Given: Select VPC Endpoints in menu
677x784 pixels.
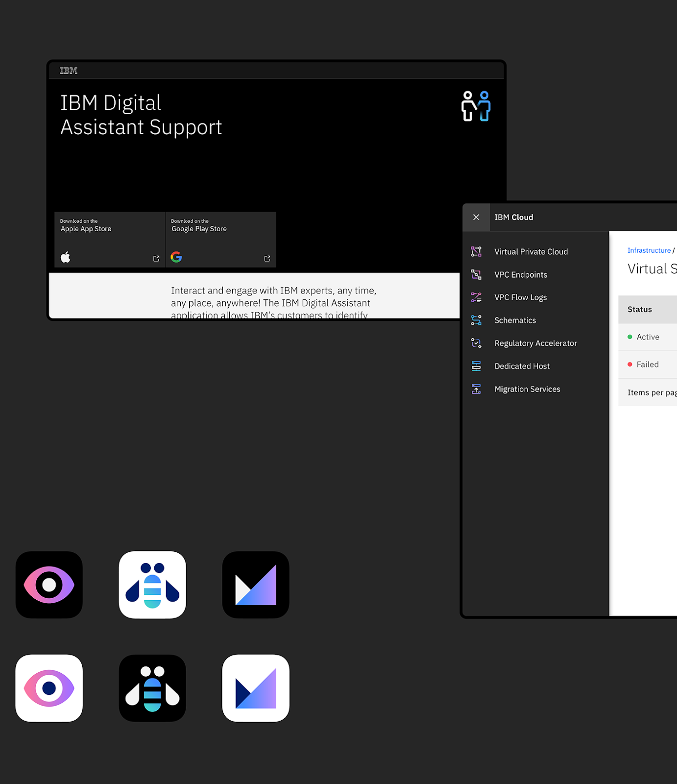Looking at the screenshot, I should [x=521, y=275].
